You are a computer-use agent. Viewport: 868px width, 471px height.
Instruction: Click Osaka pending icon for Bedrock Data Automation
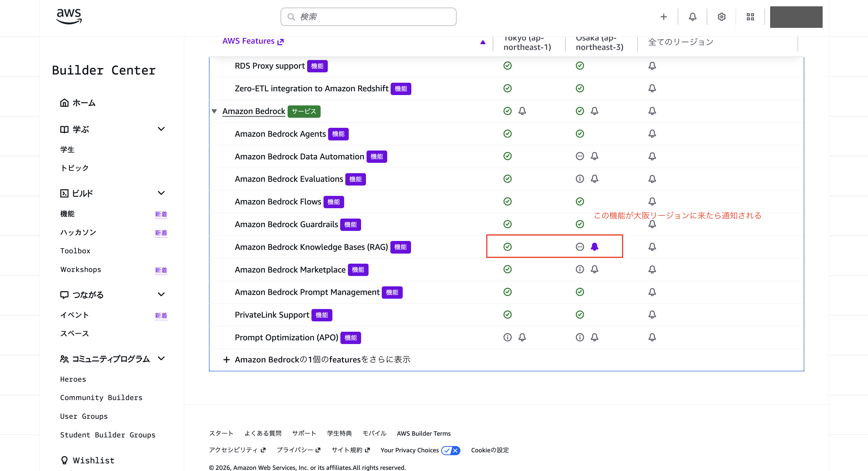click(x=580, y=156)
